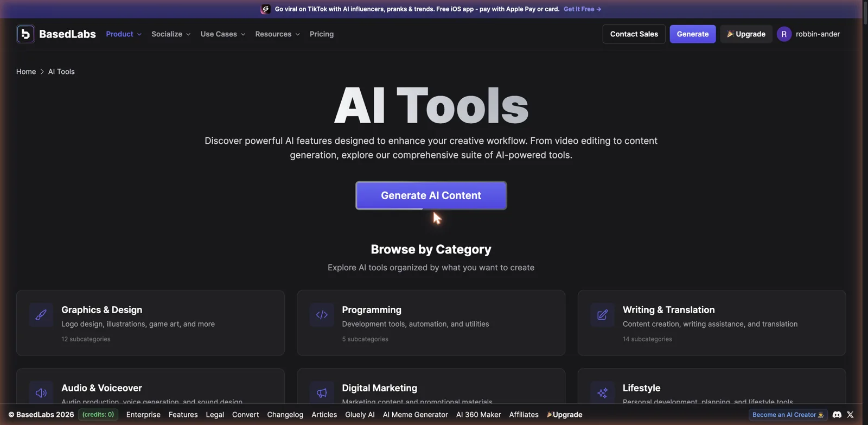Open the Discord icon in footer
Image resolution: width=868 pixels, height=425 pixels.
click(837, 415)
